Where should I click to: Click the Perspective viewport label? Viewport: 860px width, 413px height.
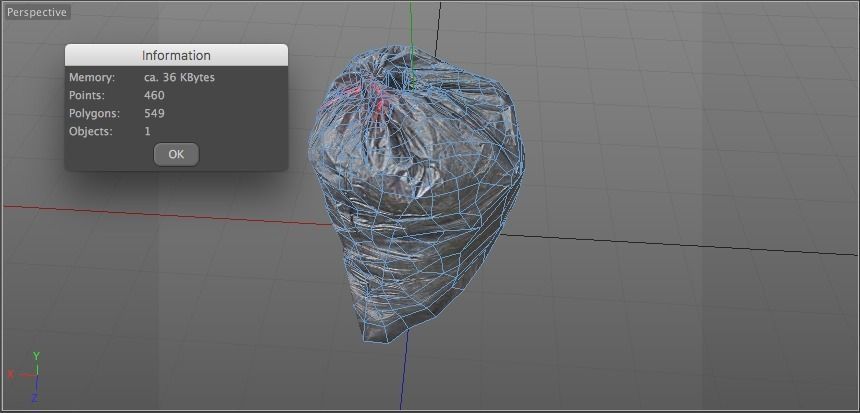click(37, 12)
